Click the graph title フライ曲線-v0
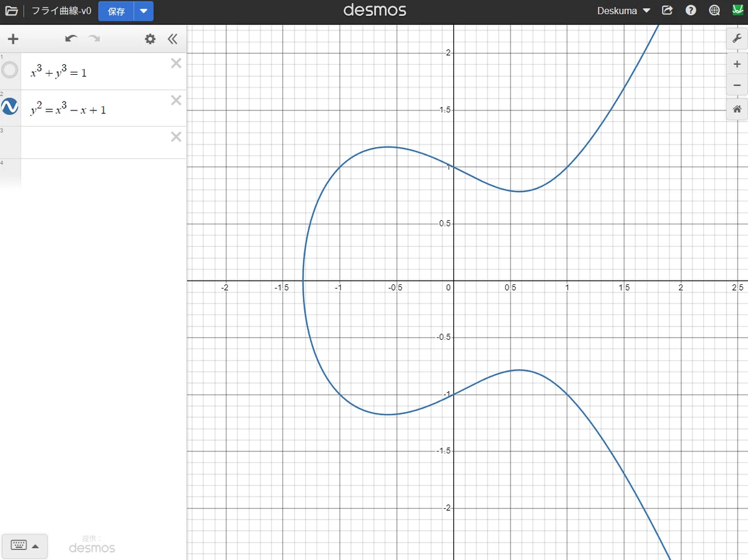 [61, 11]
